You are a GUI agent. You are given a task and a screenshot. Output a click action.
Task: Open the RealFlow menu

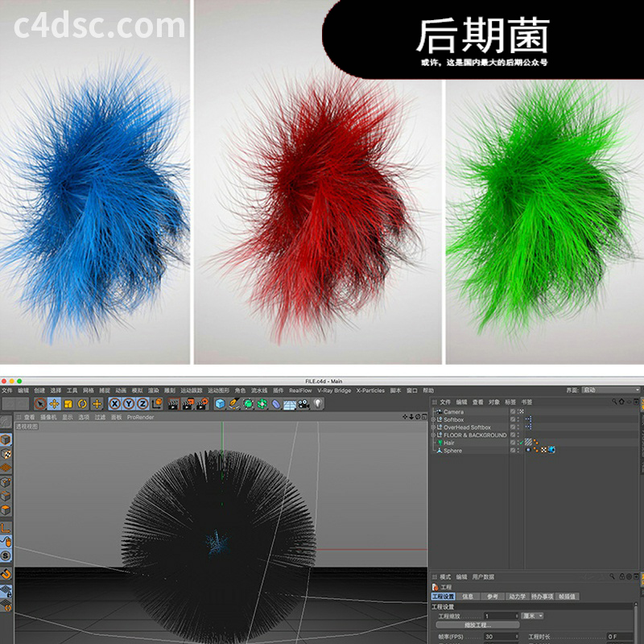click(x=300, y=390)
